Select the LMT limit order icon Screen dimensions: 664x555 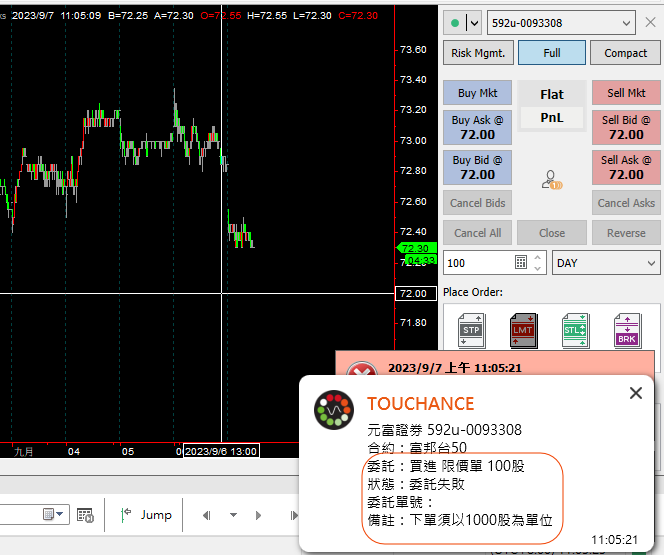point(523,330)
